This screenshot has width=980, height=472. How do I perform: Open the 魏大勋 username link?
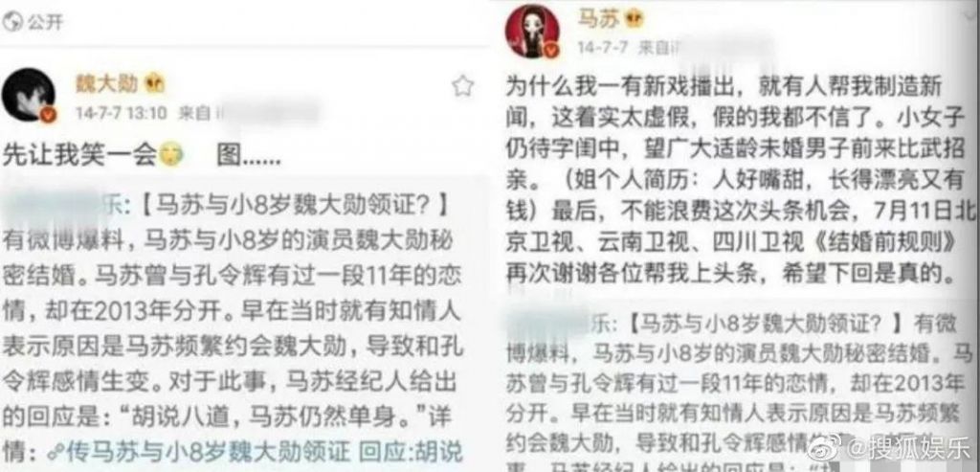click(106, 83)
